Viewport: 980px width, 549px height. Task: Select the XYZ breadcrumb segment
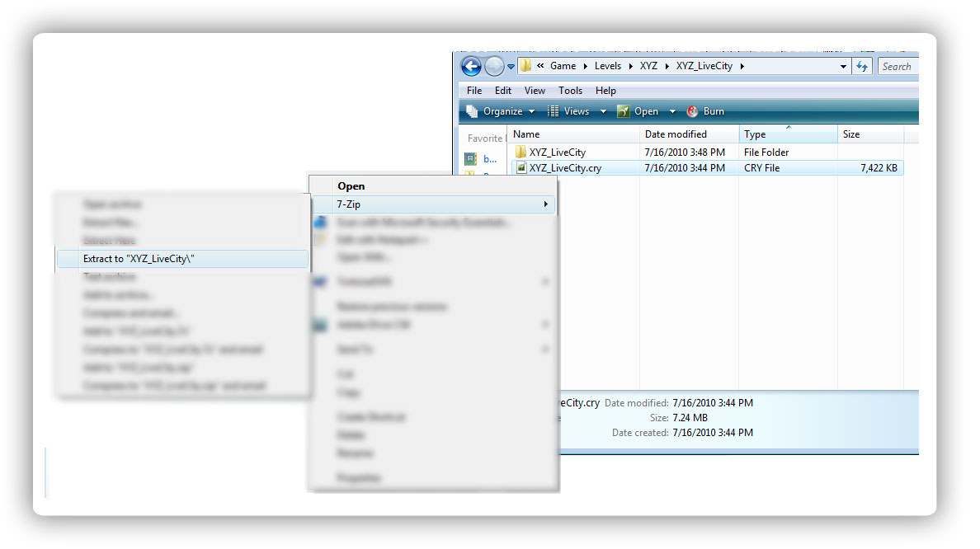point(648,66)
